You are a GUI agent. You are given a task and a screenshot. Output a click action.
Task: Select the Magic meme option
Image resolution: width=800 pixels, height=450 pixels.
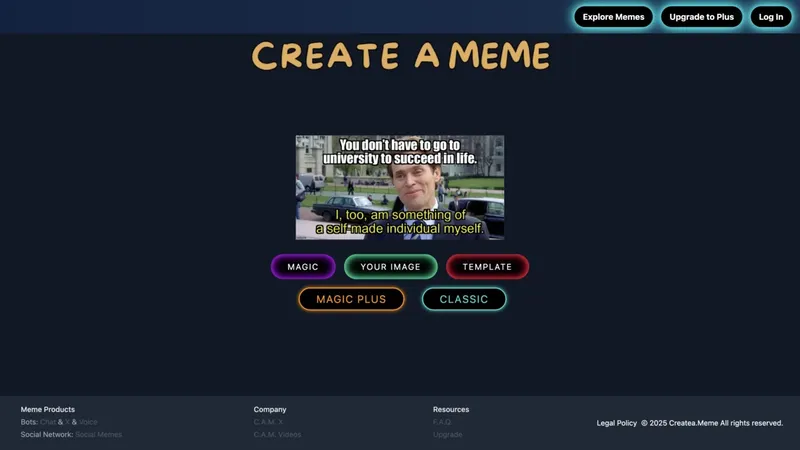click(x=303, y=267)
